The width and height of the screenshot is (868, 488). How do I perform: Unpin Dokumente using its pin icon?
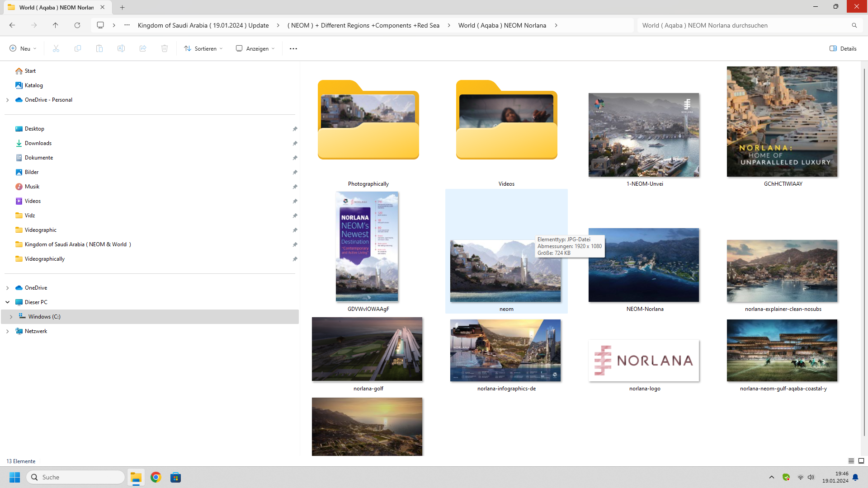(295, 158)
